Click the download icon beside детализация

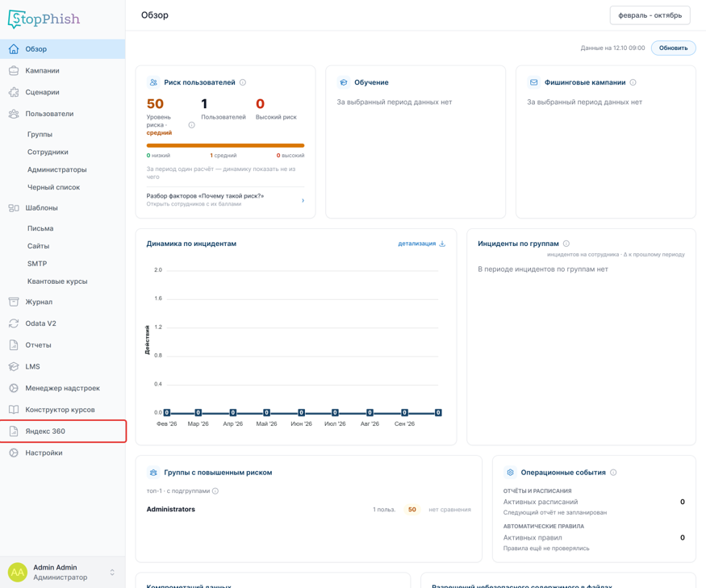click(442, 244)
